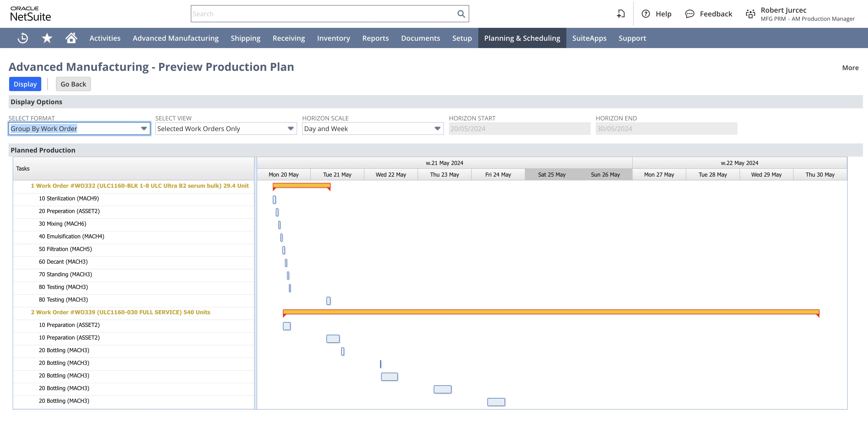Go to the home dashboard icon
The image size is (868, 421).
[x=71, y=38]
